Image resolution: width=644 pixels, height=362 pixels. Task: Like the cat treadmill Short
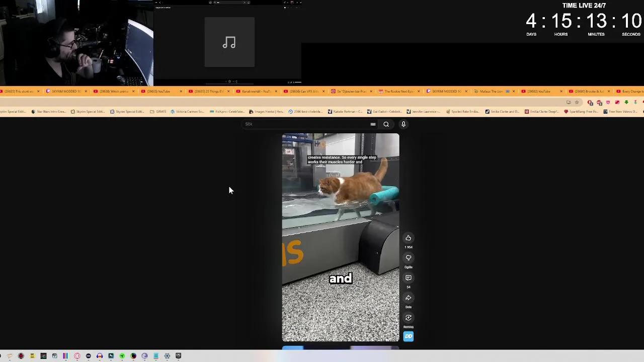(409, 238)
